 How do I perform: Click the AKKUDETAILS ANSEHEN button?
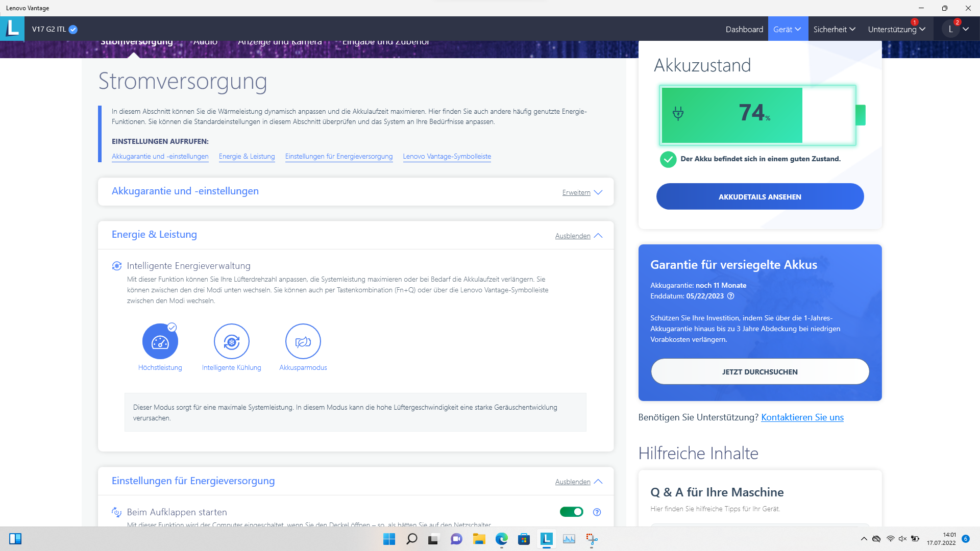[x=759, y=196]
